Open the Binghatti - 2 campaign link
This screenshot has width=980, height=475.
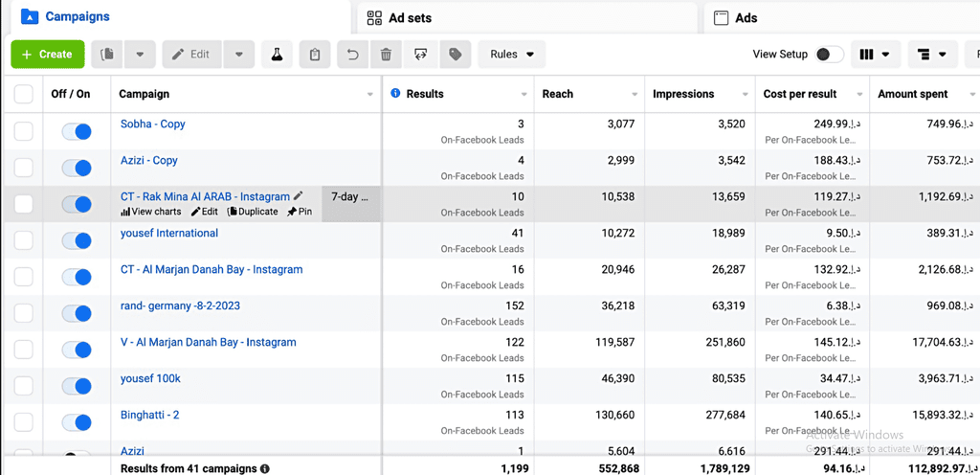[150, 415]
